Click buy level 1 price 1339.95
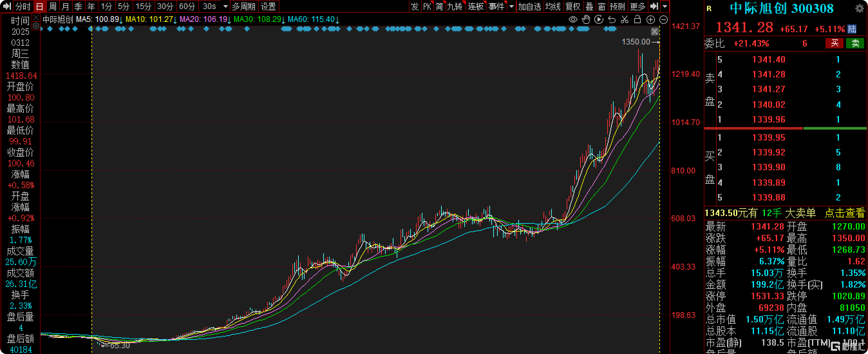The image size is (868, 354). (769, 138)
